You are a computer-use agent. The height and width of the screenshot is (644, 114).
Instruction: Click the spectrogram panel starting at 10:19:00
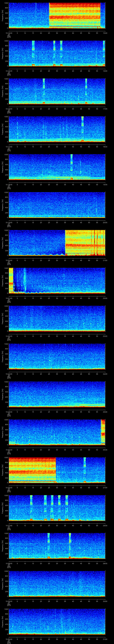coord(57,205)
